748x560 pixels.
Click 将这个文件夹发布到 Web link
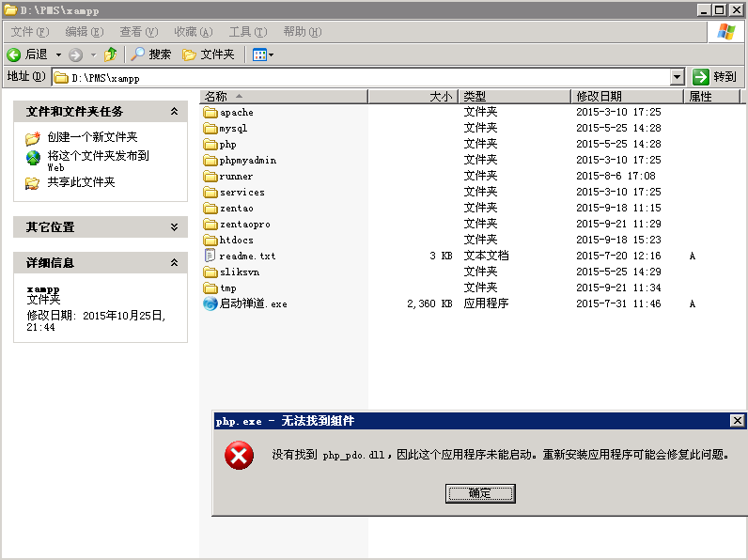point(99,161)
